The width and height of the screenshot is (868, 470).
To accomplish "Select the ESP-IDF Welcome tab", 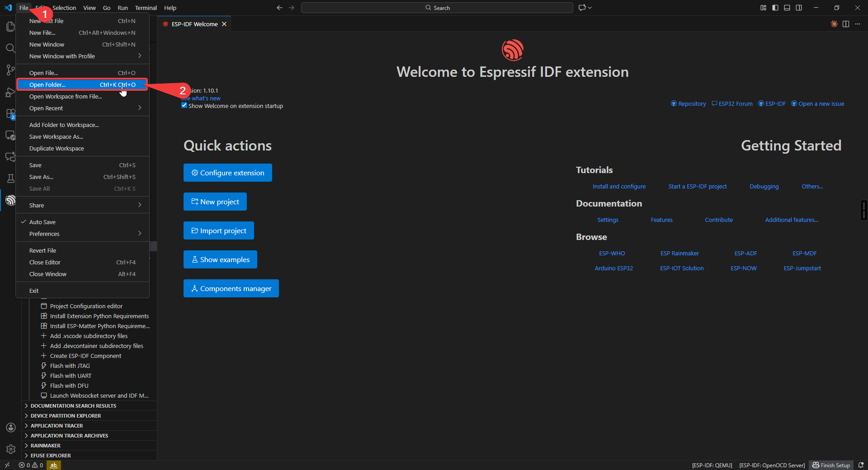I will point(194,24).
